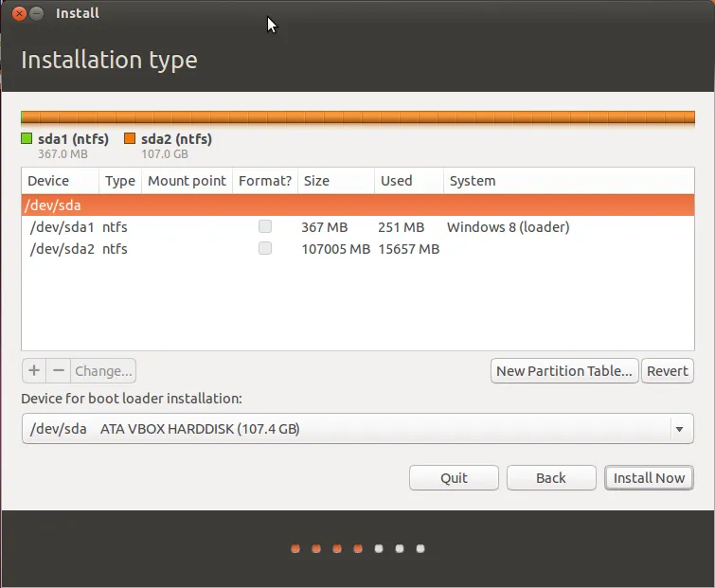Click the System column header
Viewport: 715px width, 588px height.
click(x=569, y=181)
